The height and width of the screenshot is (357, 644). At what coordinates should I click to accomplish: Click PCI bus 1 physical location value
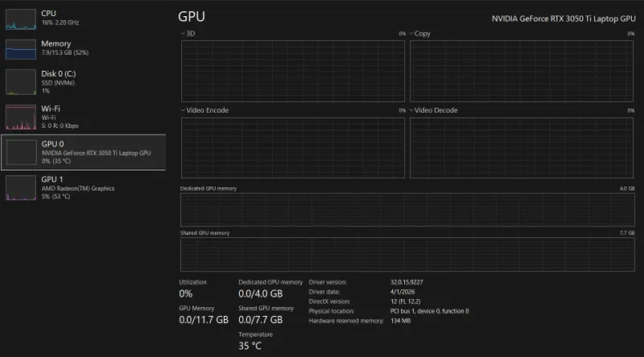click(x=430, y=311)
